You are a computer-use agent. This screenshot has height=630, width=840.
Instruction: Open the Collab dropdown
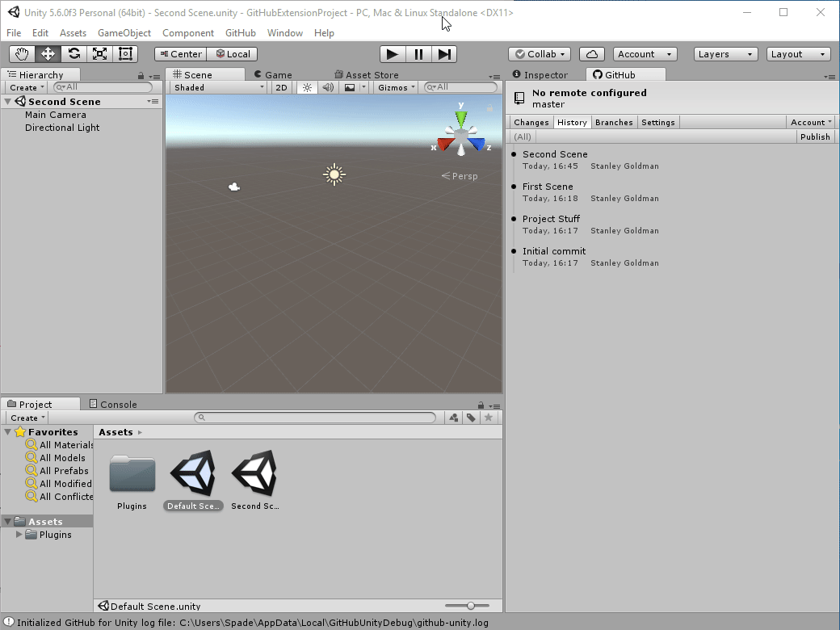click(540, 54)
